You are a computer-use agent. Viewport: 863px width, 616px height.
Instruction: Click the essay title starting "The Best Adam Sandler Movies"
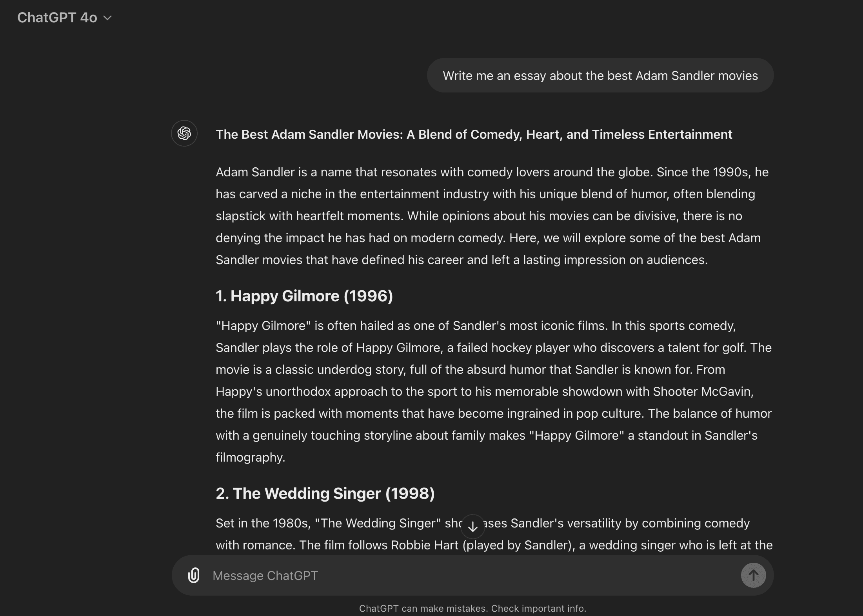click(x=474, y=134)
